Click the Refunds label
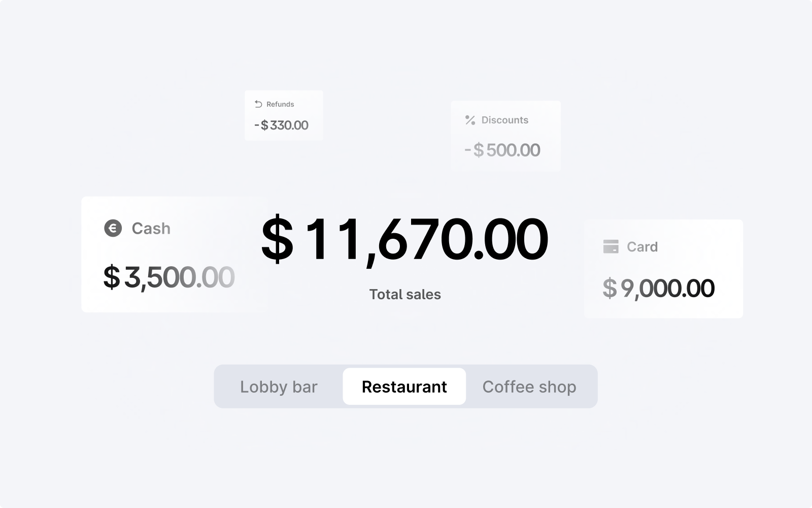The image size is (812, 508). (x=280, y=104)
